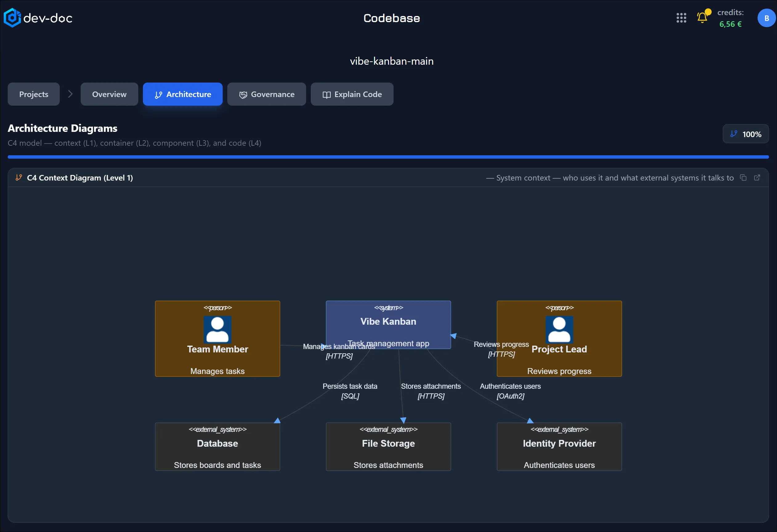Screen dimensions: 777x532
Task: Click the credits balance 6,56 €
Action: coord(730,24)
